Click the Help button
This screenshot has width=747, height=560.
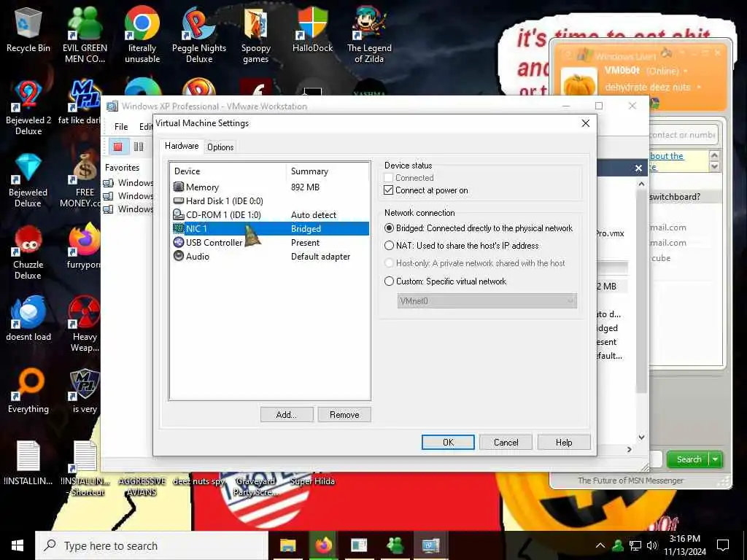564,443
